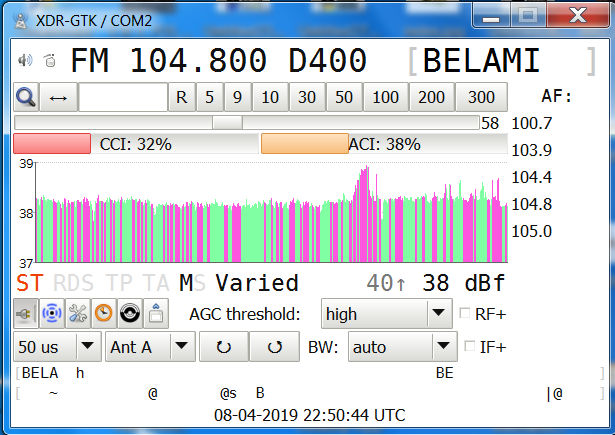Click the speaker volume icon
Image resolution: width=615 pixels, height=435 pixels.
(25, 60)
